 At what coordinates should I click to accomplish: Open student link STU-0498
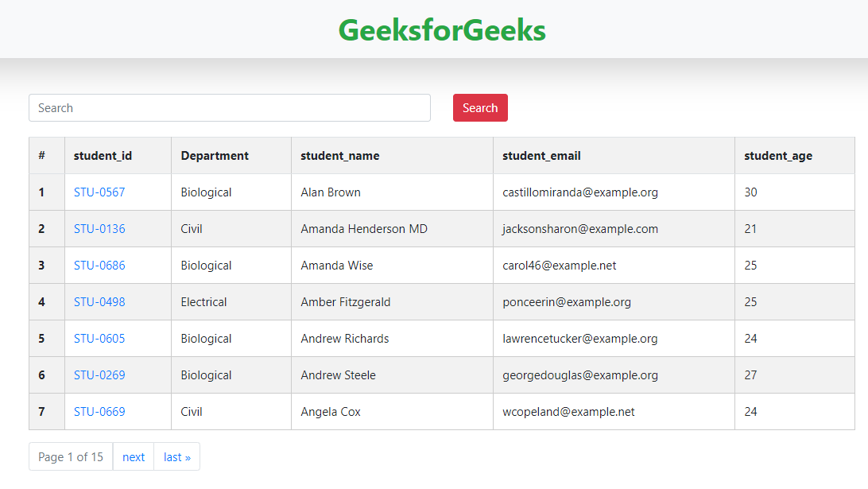tap(99, 302)
